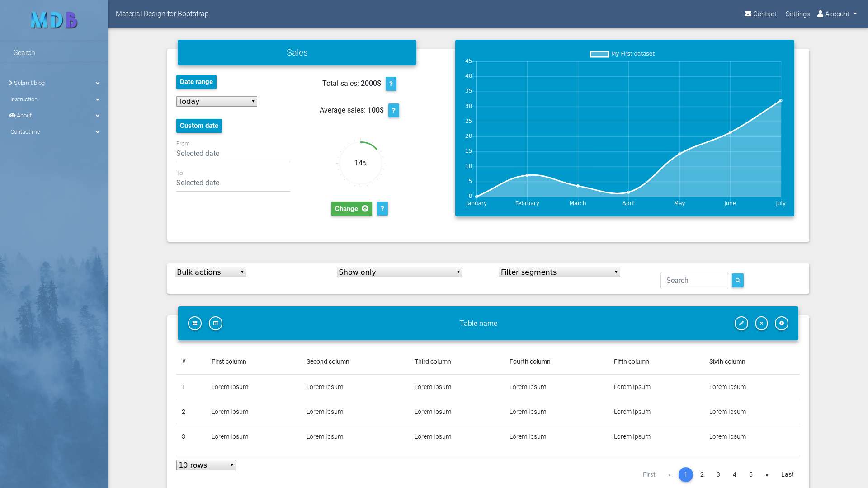Open Contact link in top navbar
Image resolution: width=868 pixels, height=488 pixels.
click(760, 14)
